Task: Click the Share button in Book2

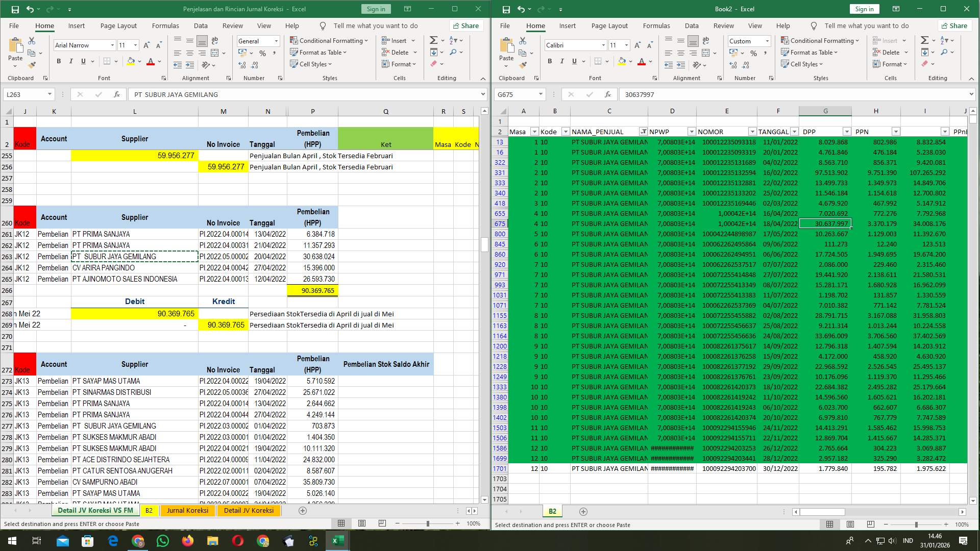Action: tap(954, 26)
